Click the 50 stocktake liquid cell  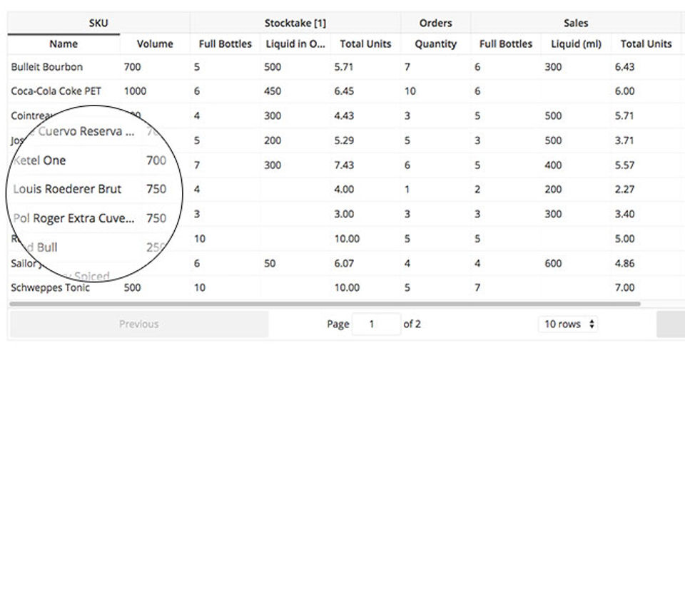[x=270, y=263]
